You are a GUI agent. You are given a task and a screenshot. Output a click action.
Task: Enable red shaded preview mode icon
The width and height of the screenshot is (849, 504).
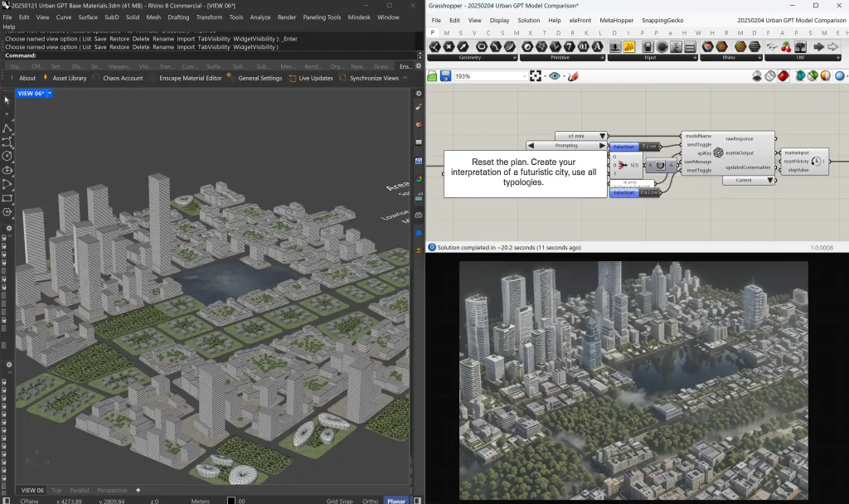click(783, 76)
